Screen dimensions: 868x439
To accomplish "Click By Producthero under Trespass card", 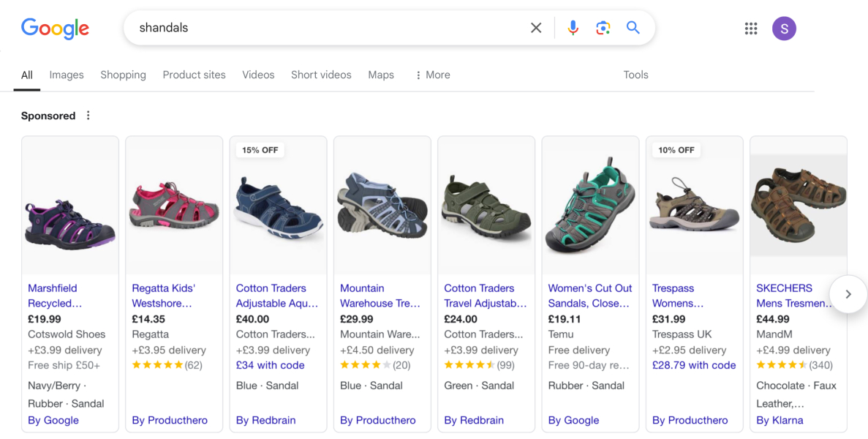I will [x=690, y=420].
